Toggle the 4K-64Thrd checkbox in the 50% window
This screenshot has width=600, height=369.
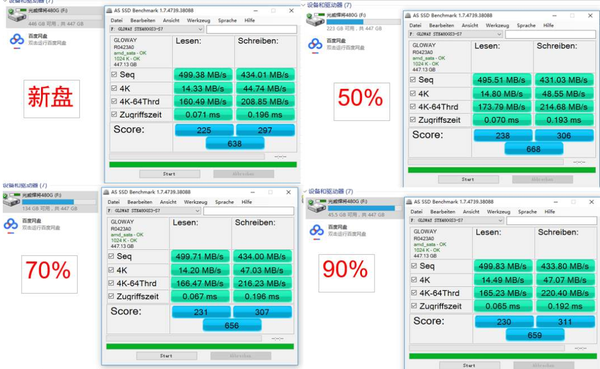[x=413, y=107]
